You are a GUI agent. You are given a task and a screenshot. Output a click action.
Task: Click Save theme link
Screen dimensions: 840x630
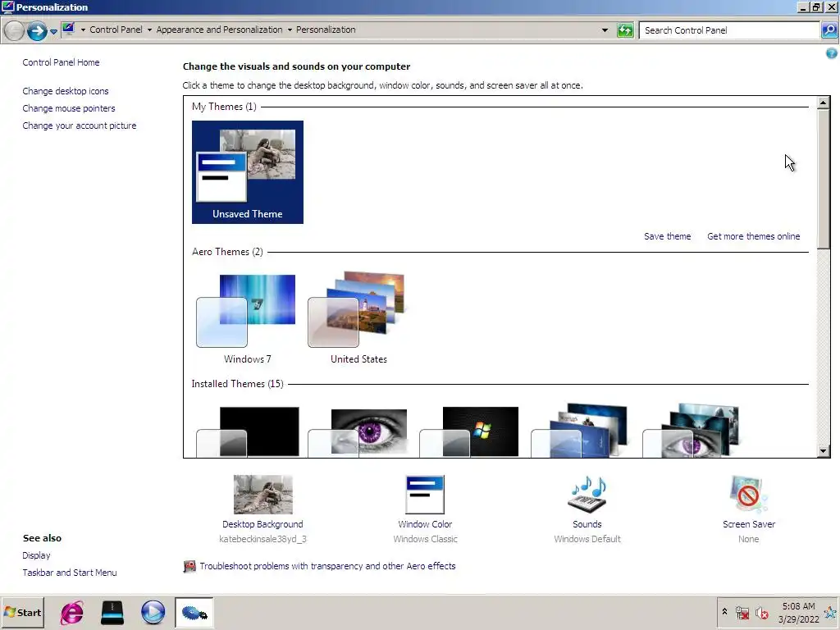click(x=667, y=236)
